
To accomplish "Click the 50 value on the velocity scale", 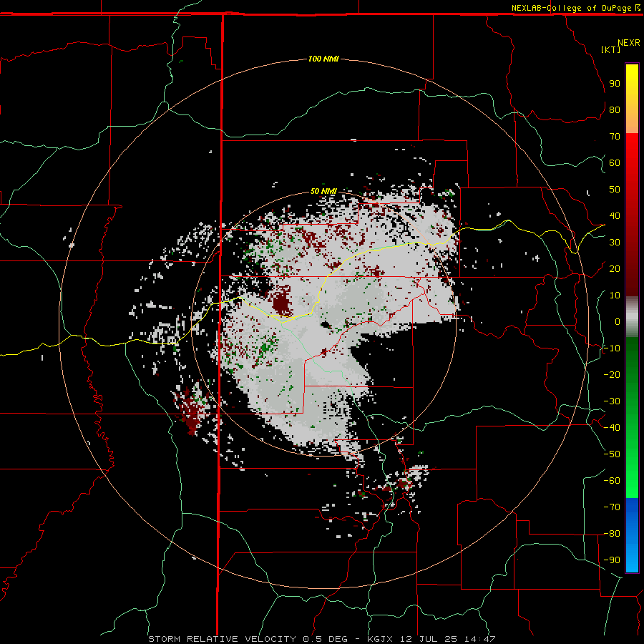I will click(x=615, y=190).
